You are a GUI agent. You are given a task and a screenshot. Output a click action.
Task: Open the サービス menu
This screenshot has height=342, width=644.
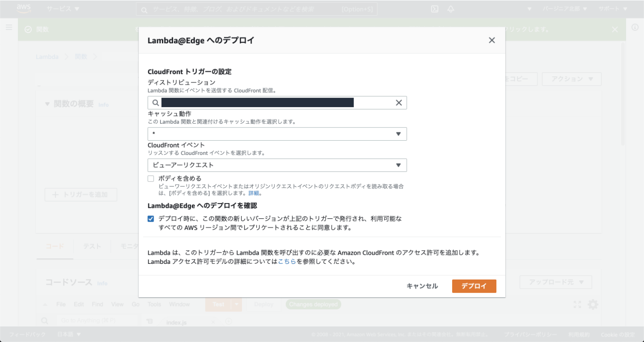(63, 9)
